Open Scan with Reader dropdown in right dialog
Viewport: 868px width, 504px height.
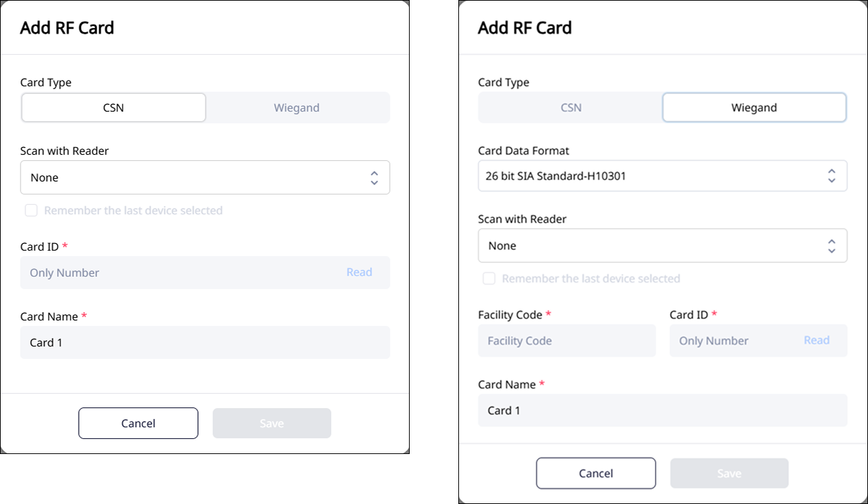pyautogui.click(x=651, y=246)
